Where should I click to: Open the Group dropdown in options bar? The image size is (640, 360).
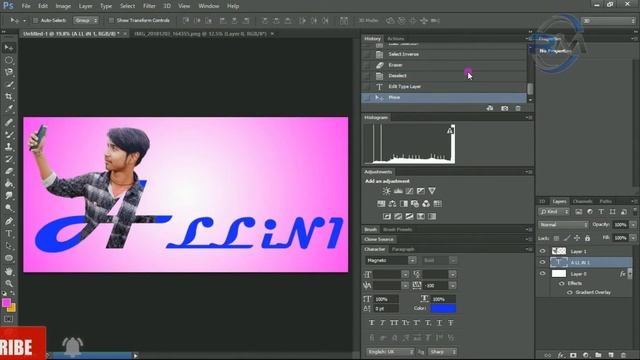coord(86,20)
